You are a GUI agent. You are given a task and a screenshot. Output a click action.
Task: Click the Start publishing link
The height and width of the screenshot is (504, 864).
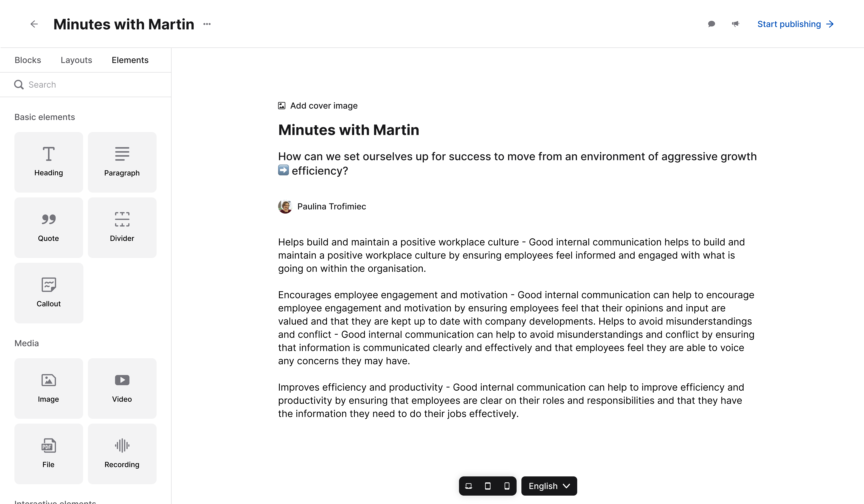(795, 24)
